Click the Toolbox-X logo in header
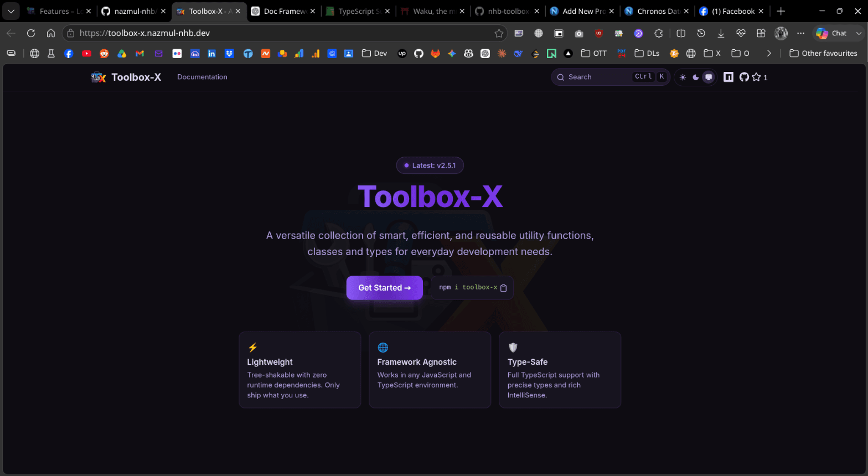This screenshot has height=476, width=868. (x=126, y=77)
